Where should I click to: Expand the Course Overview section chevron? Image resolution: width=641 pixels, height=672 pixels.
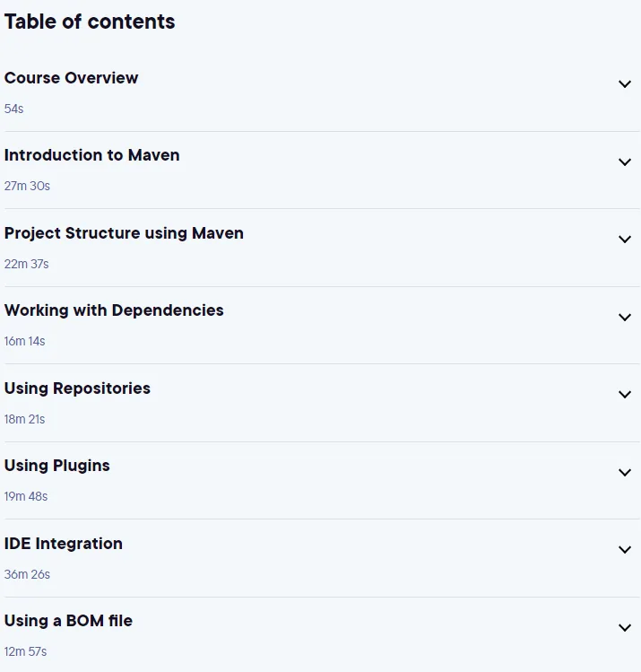tap(625, 84)
